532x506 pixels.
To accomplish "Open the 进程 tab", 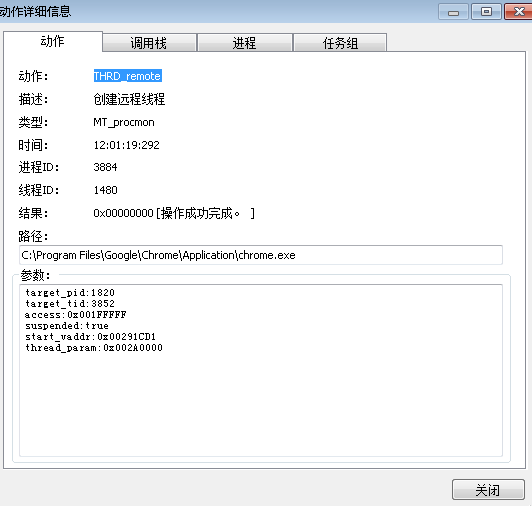I will pos(245,43).
